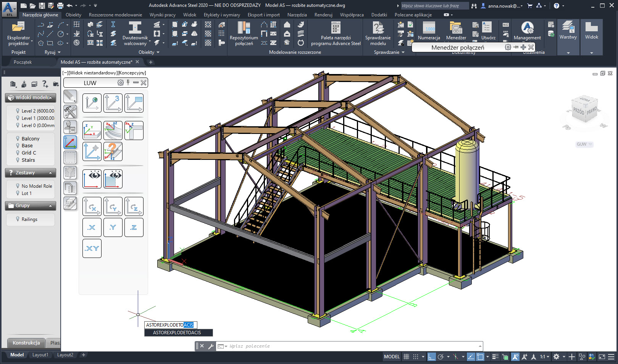The width and height of the screenshot is (618, 364).
Task: Select the .XY point filter button
Action: tap(92, 248)
